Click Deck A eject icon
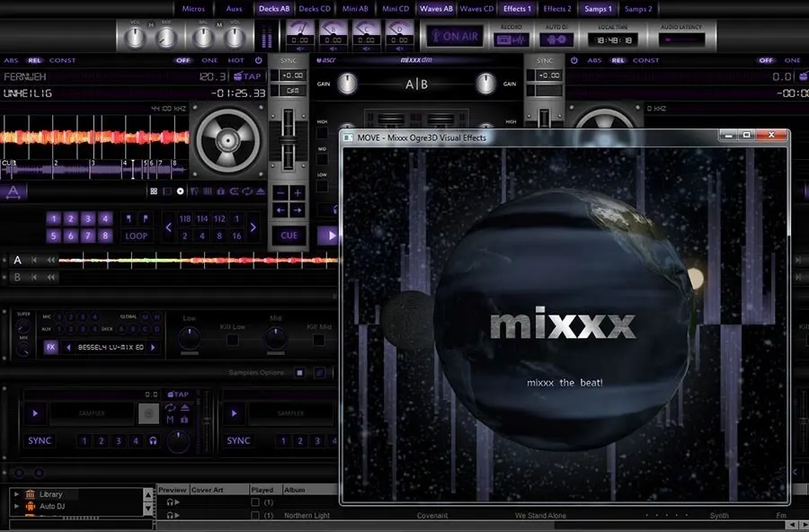Viewport: 809px width, 532px height. tap(261, 191)
